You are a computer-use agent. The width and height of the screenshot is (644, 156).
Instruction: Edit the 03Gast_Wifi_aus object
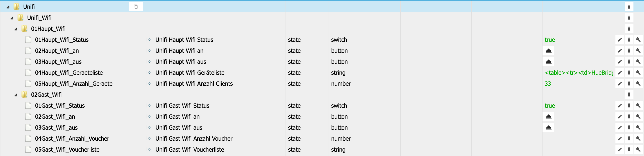(x=620, y=127)
